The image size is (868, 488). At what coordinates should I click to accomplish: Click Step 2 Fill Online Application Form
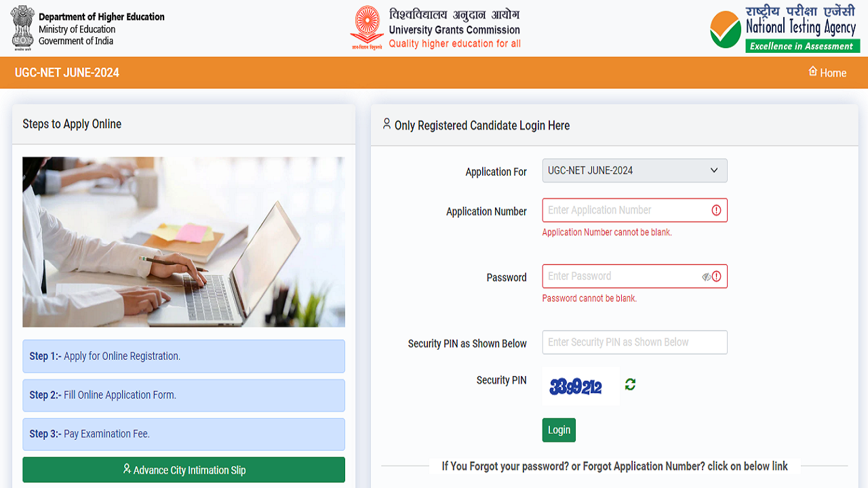tap(184, 395)
